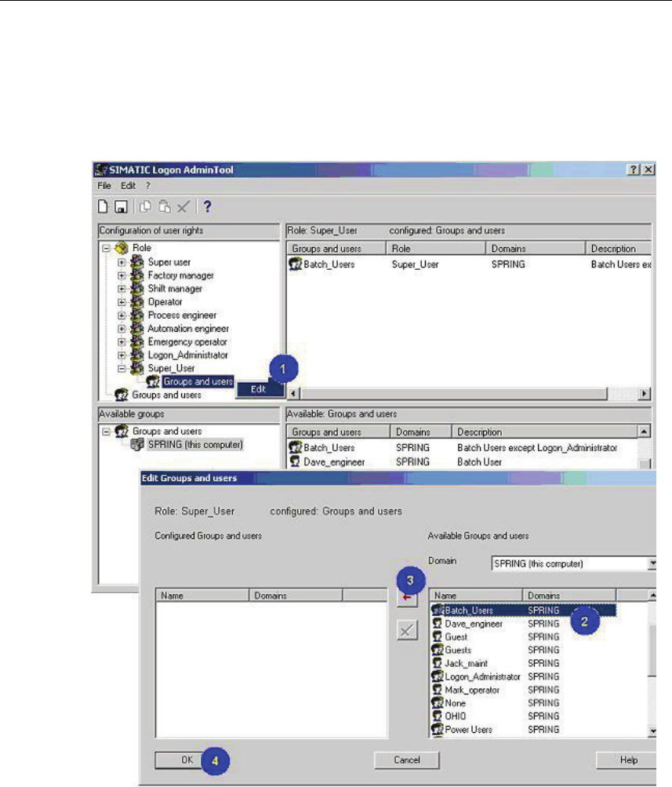Click the Power Users group icon
Screen dimensions: 672x787
[438, 729]
